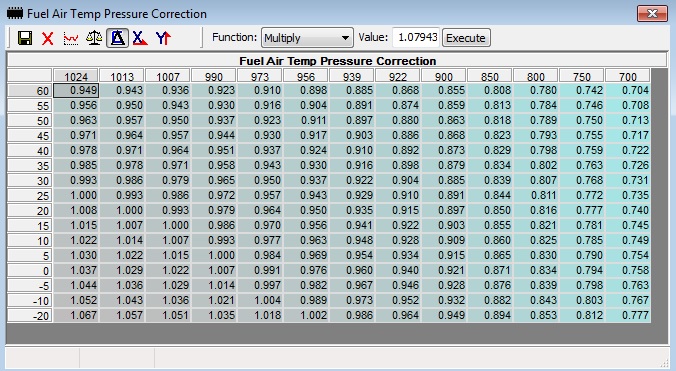Open the red line graph view icon

pos(71,38)
